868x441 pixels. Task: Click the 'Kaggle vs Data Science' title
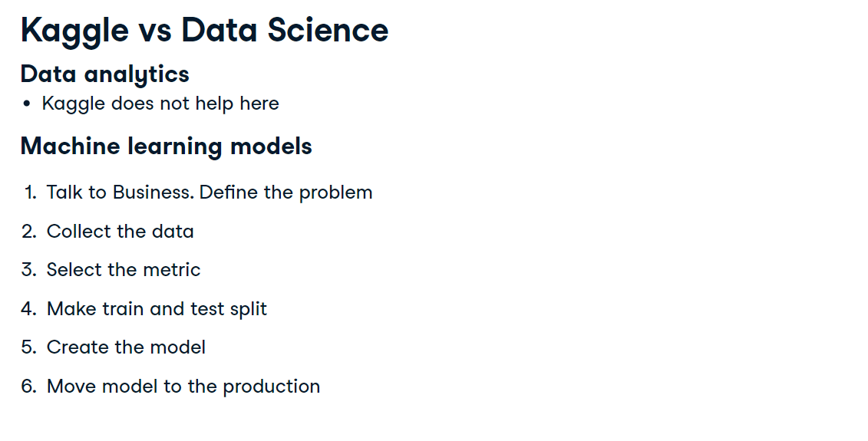pyautogui.click(x=204, y=31)
